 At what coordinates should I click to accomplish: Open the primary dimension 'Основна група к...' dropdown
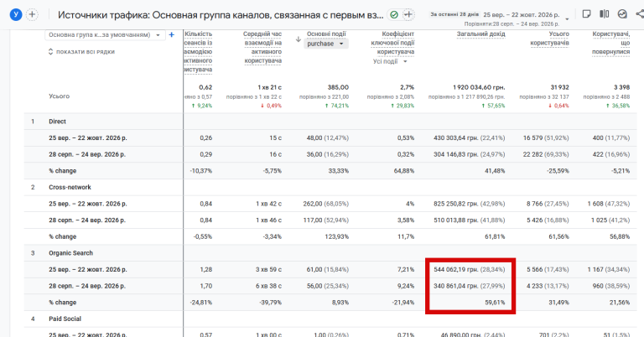click(x=105, y=35)
